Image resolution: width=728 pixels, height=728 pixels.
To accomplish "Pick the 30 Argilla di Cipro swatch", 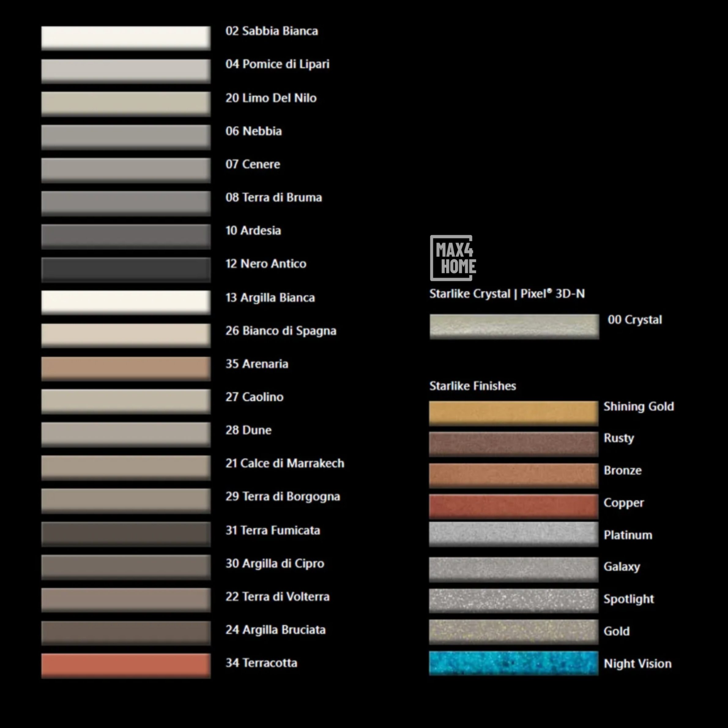I will click(x=126, y=567).
